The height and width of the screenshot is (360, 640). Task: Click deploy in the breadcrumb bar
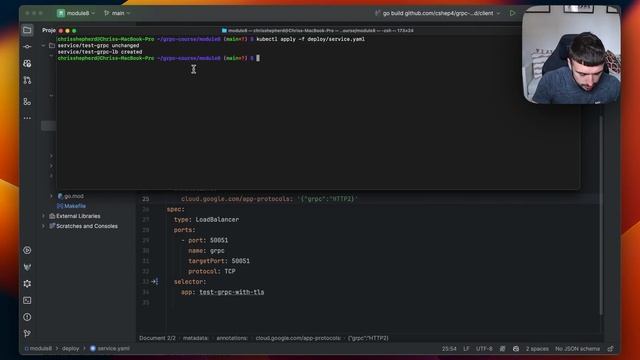point(71,349)
